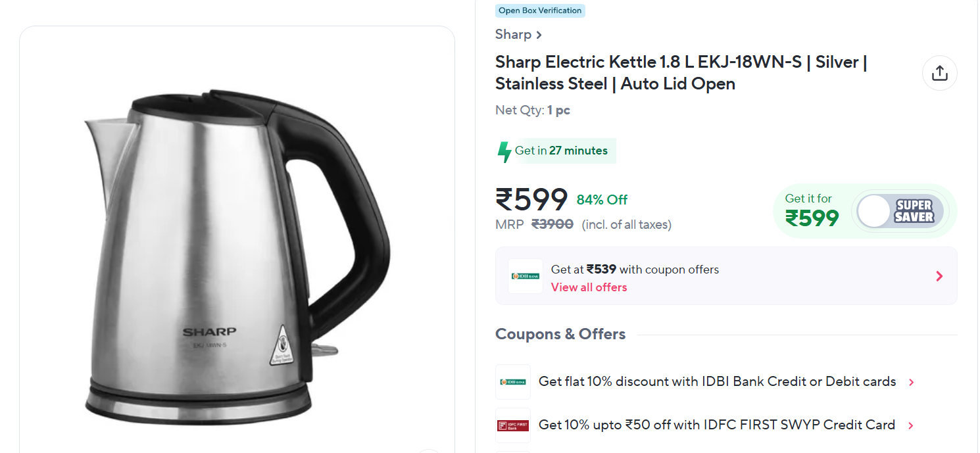Viewport: 980px width, 453px height.
Task: Expand the IDBI Bank 10% discount offer
Action: [911, 382]
